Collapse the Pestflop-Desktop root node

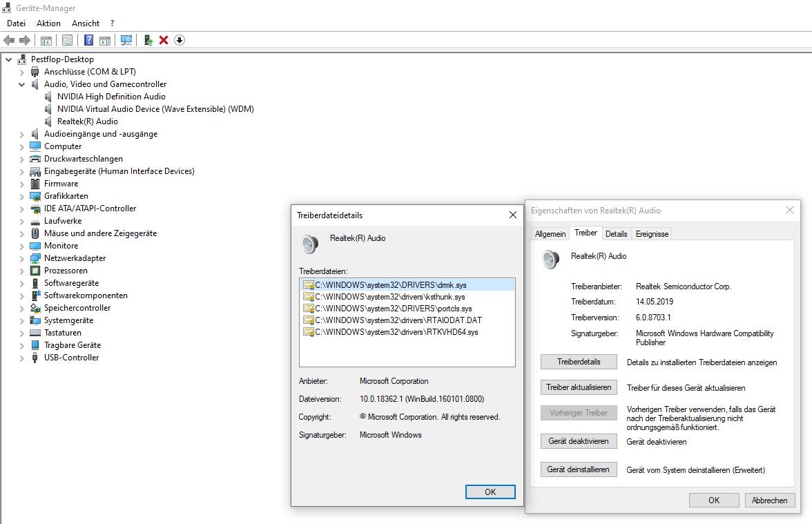click(x=9, y=59)
